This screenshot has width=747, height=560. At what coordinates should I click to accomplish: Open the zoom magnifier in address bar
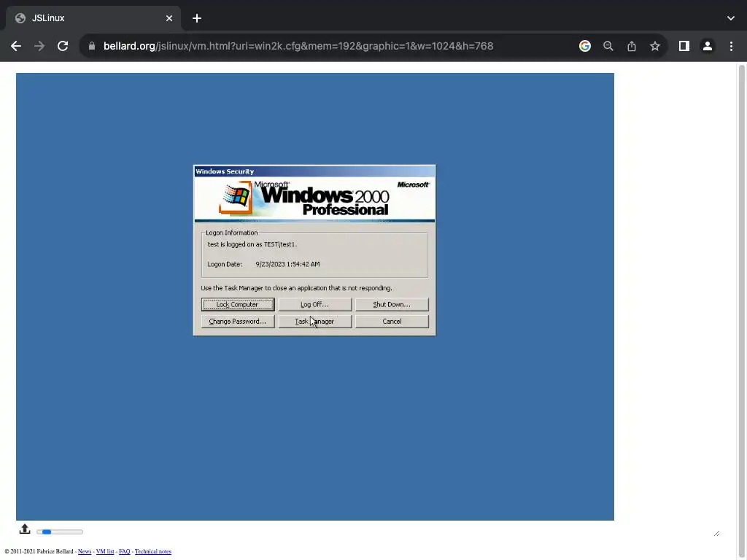click(608, 46)
